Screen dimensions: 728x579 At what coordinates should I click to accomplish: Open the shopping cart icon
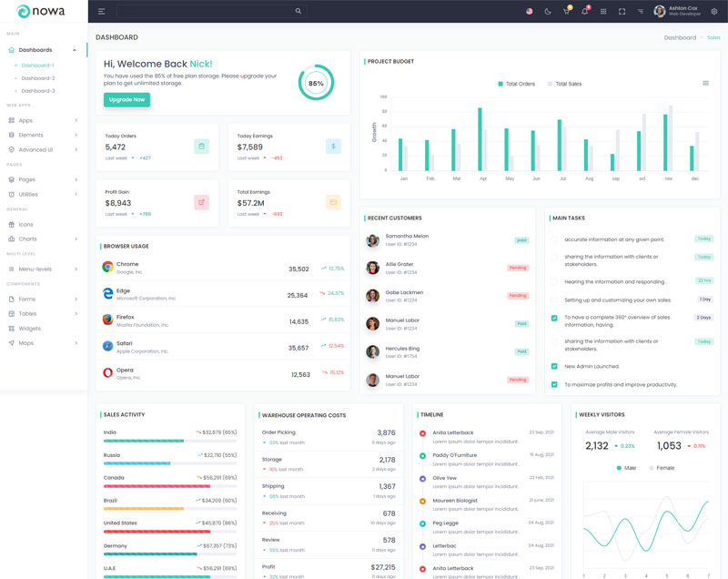coord(566,12)
